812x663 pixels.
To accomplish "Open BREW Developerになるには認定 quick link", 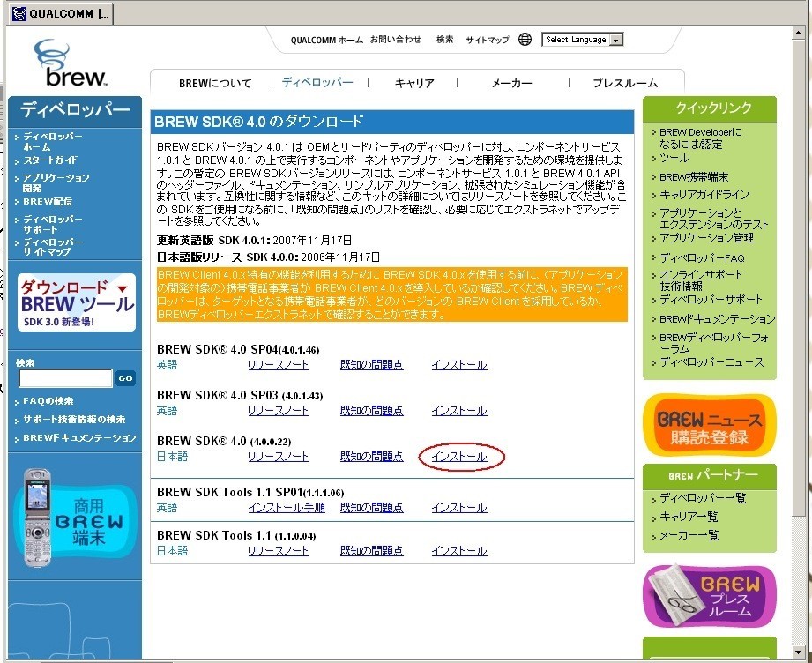I will 701,138.
